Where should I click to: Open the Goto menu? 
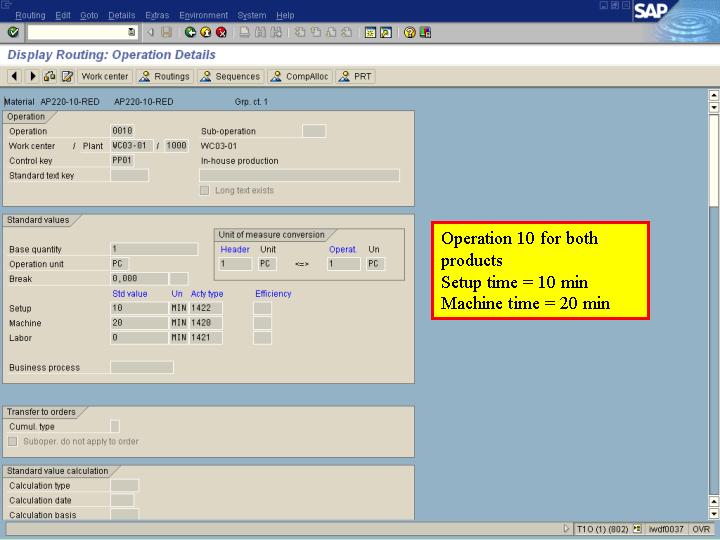click(89, 15)
